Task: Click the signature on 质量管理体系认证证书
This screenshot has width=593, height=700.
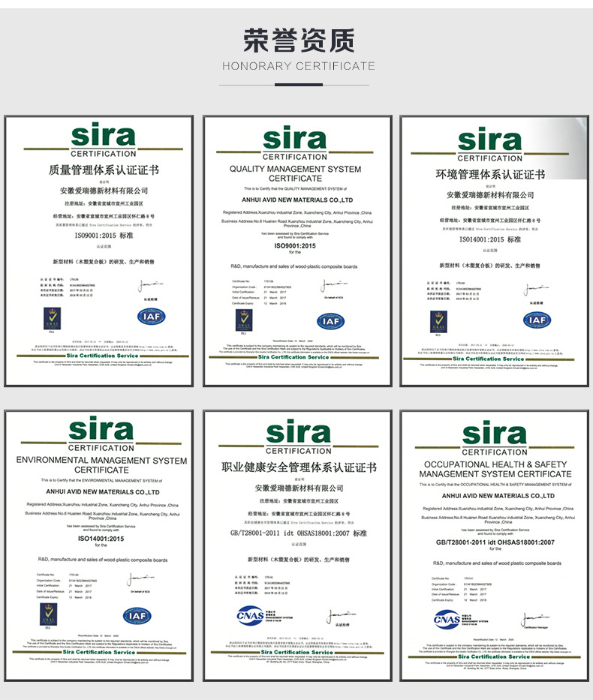Action: (x=150, y=285)
